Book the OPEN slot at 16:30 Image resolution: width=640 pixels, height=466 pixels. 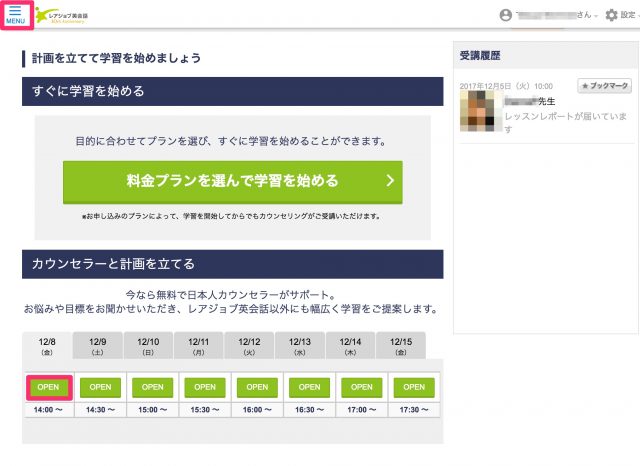(x=309, y=387)
